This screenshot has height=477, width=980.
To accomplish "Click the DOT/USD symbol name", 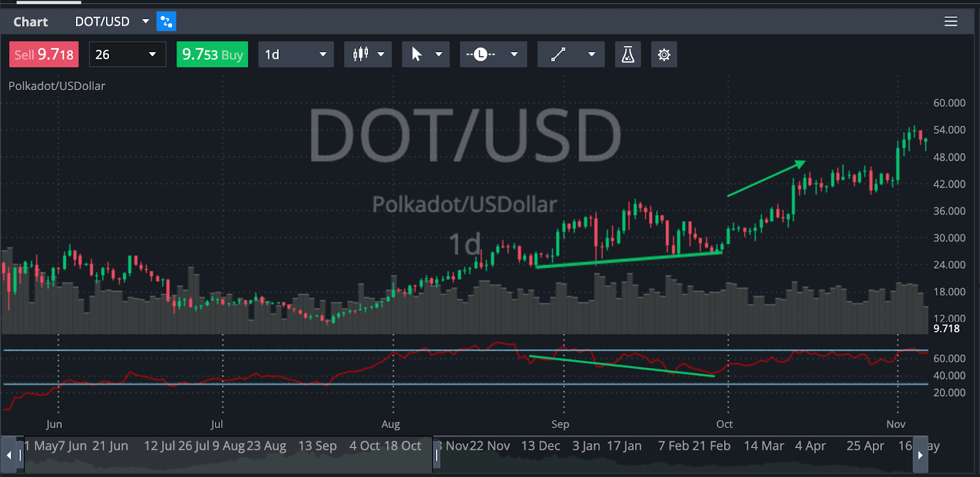I will [x=102, y=21].
